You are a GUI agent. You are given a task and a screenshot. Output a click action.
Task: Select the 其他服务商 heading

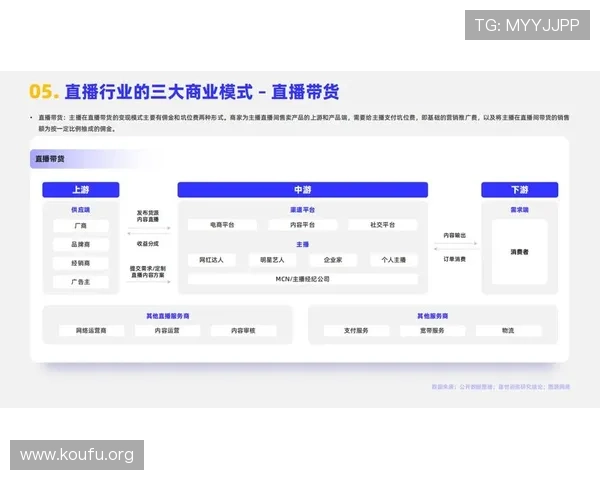point(433,316)
